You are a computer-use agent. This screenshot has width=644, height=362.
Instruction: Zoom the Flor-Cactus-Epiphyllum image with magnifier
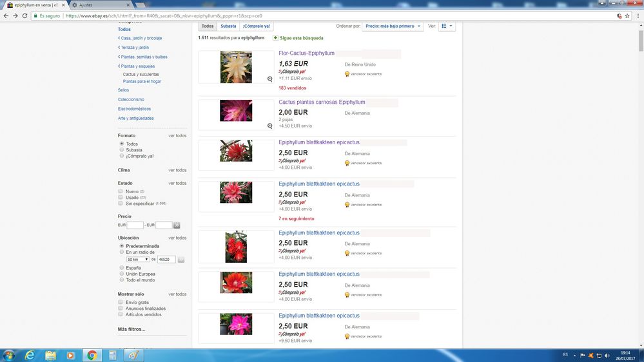tap(270, 79)
